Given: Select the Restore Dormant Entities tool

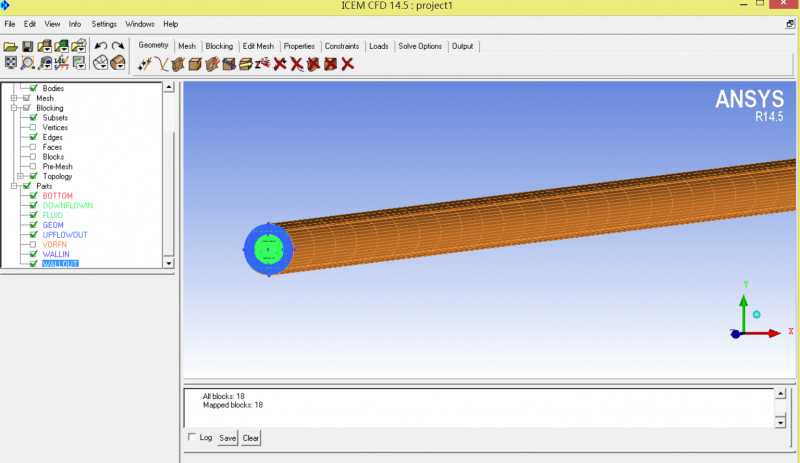Looking at the screenshot, I should point(262,64).
